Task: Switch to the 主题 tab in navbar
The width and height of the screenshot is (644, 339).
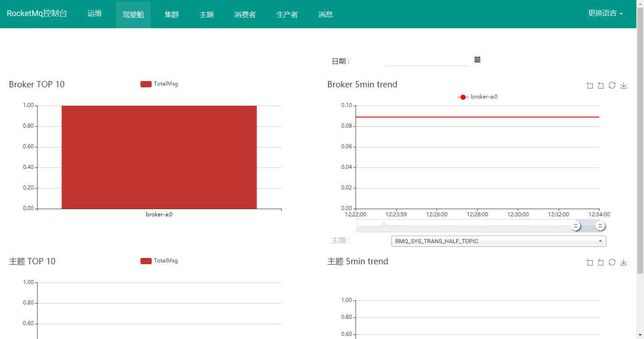Action: tap(207, 14)
